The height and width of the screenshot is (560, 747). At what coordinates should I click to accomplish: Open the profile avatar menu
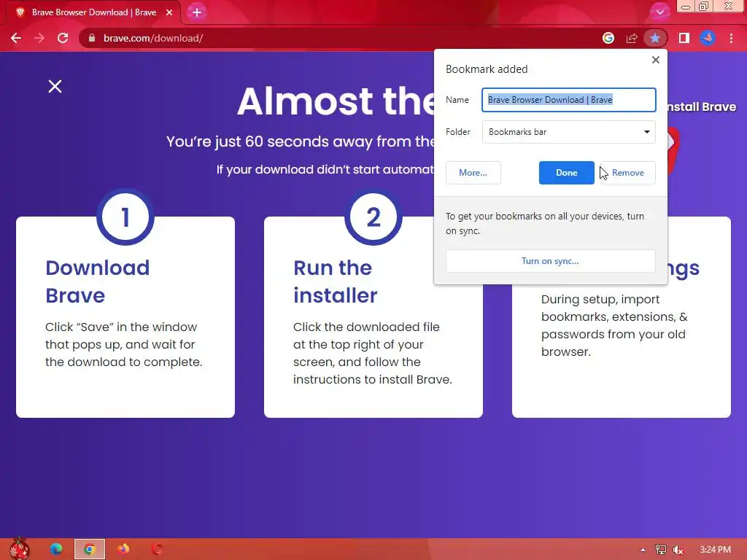(x=708, y=38)
